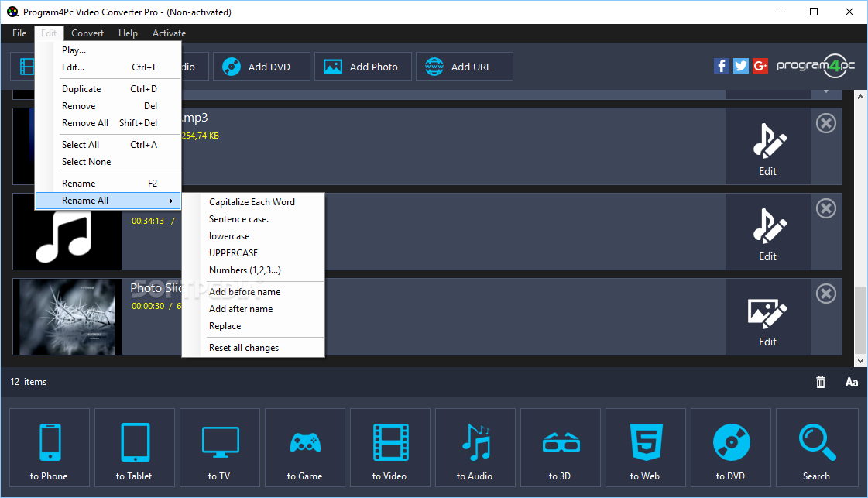The width and height of the screenshot is (868, 498).
Task: Choose Numbers (1,2,3...) option
Action: click(x=253, y=270)
